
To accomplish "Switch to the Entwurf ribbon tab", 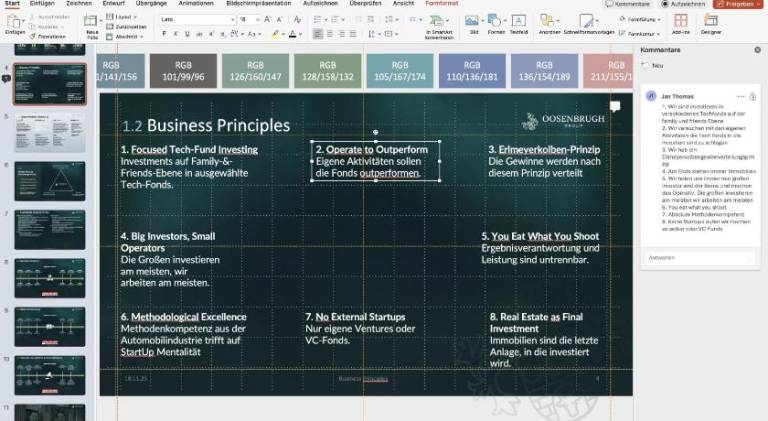I will coord(114,3).
